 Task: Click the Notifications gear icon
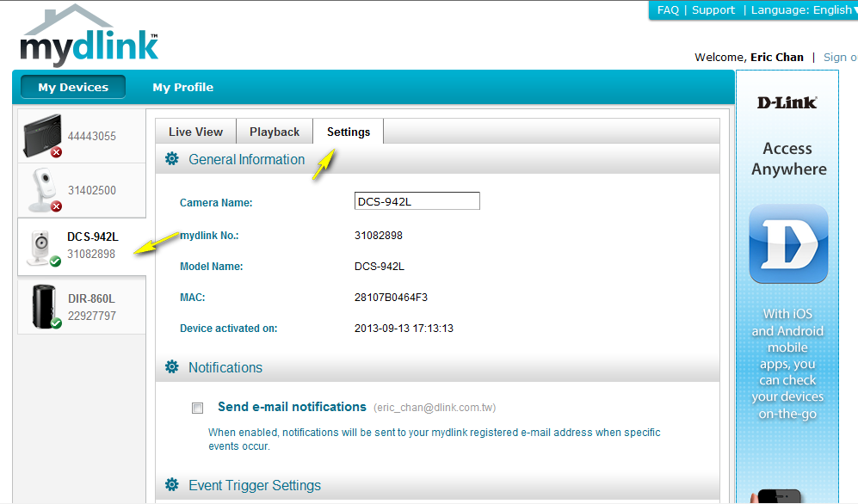172,367
